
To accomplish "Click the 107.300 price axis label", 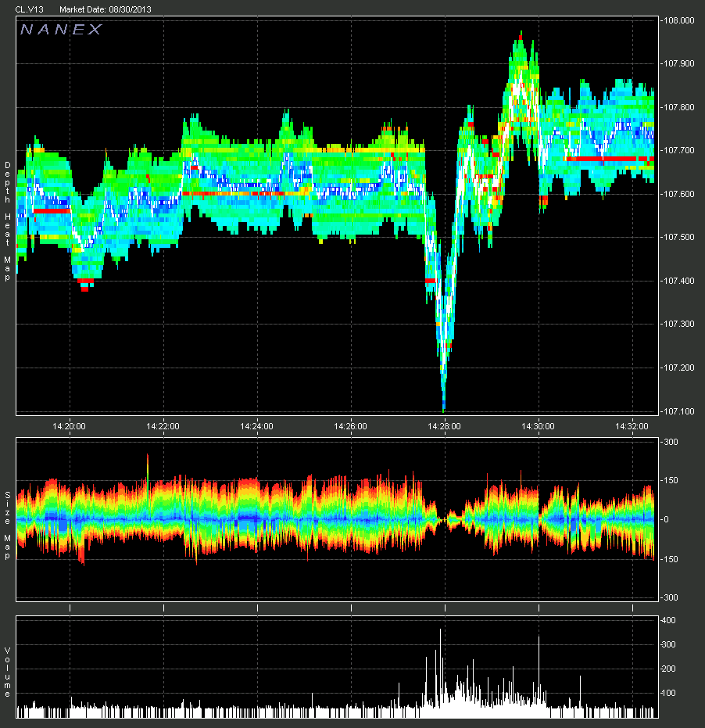I will pyautogui.click(x=679, y=324).
